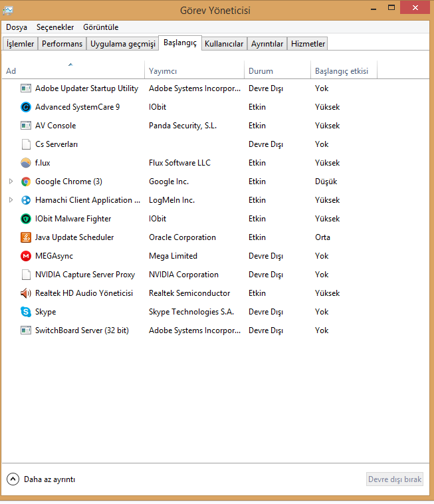Click the Oracle Corporation publisher cell

click(183, 237)
